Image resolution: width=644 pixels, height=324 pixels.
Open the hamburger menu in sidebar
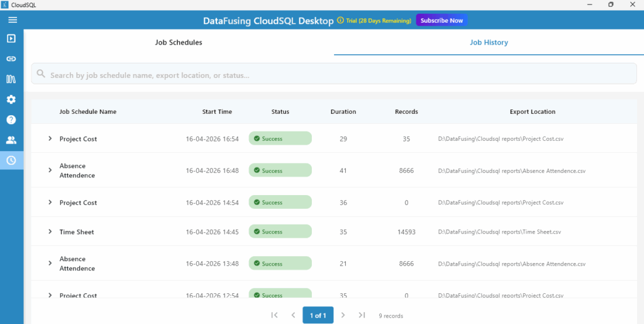[12, 20]
